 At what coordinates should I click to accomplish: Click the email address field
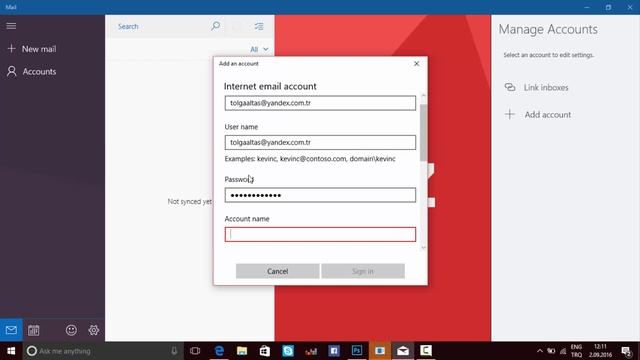click(320, 103)
